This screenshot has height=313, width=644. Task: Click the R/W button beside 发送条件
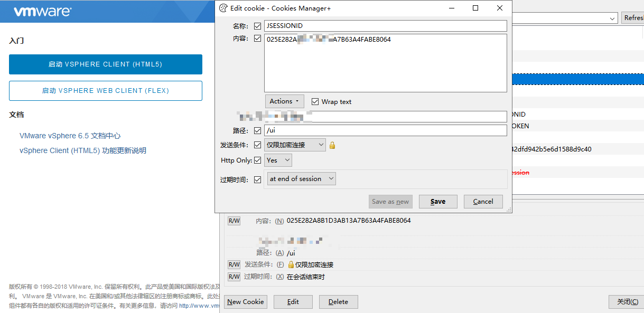click(234, 264)
